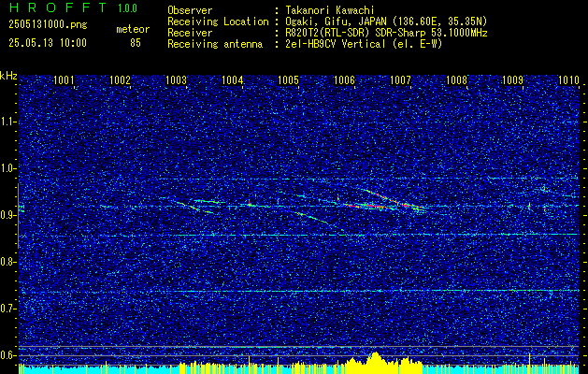Click the 'Receiver' label

click(190, 33)
